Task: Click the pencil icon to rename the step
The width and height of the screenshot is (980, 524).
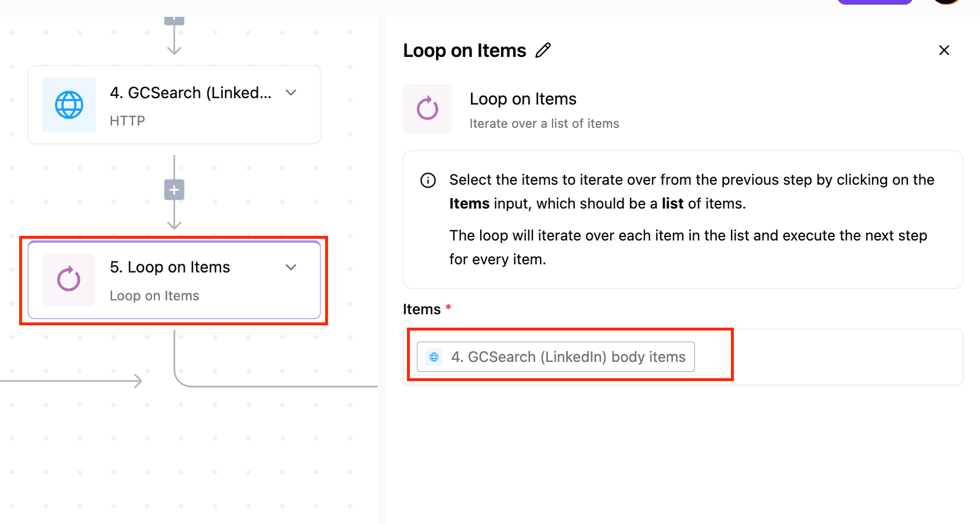Action: 543,51
